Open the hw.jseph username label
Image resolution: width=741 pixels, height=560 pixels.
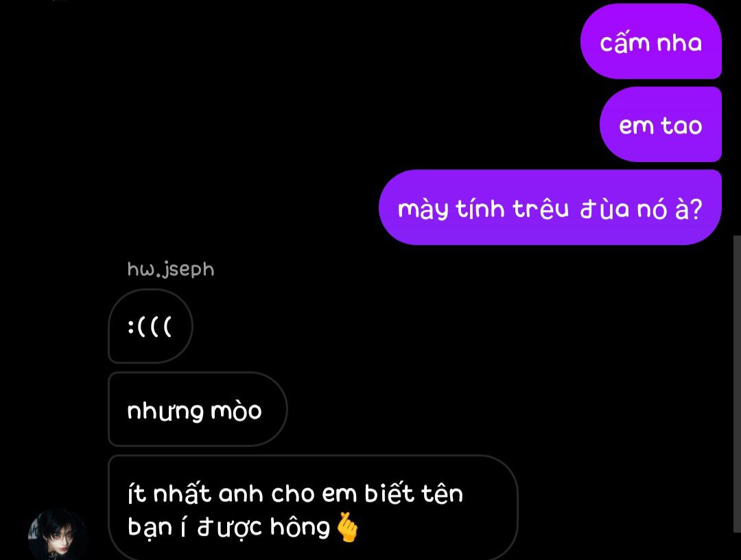click(171, 269)
